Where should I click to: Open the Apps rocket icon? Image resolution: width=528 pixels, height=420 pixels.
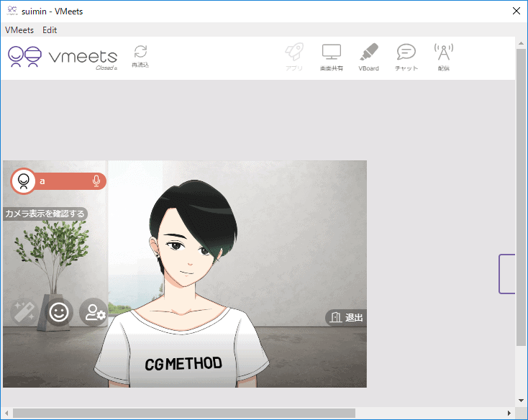click(x=294, y=55)
